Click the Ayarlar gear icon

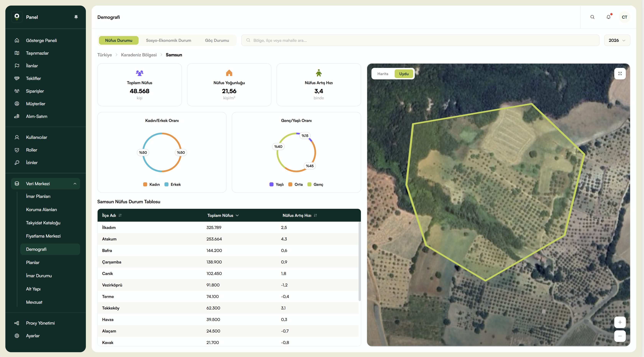point(17,336)
